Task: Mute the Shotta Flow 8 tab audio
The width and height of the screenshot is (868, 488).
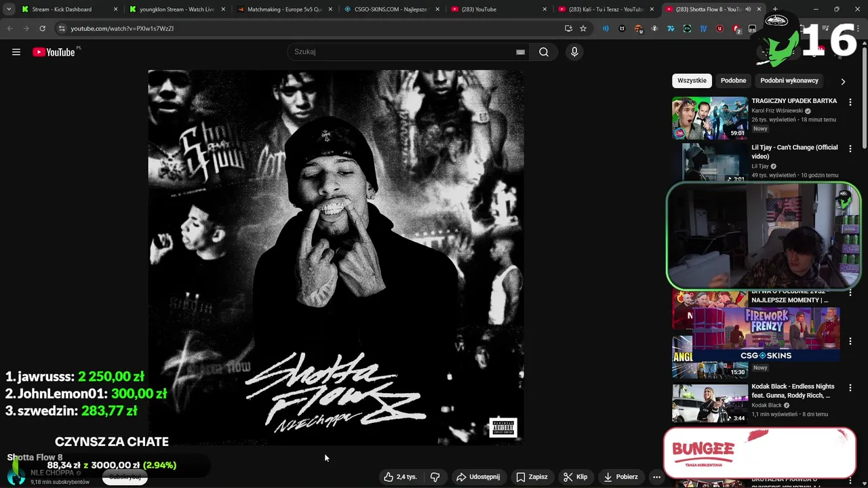Action: coord(748,9)
